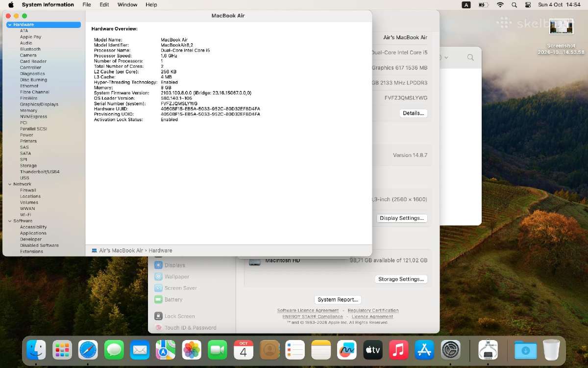Launch Safari from the Dock
The image size is (588, 368).
coord(88,350)
